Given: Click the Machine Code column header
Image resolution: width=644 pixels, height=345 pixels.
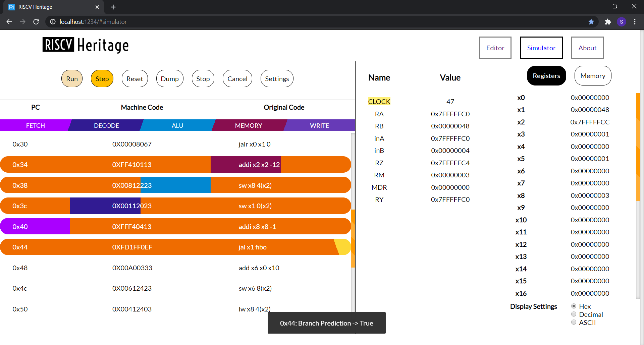Looking at the screenshot, I should point(142,107).
